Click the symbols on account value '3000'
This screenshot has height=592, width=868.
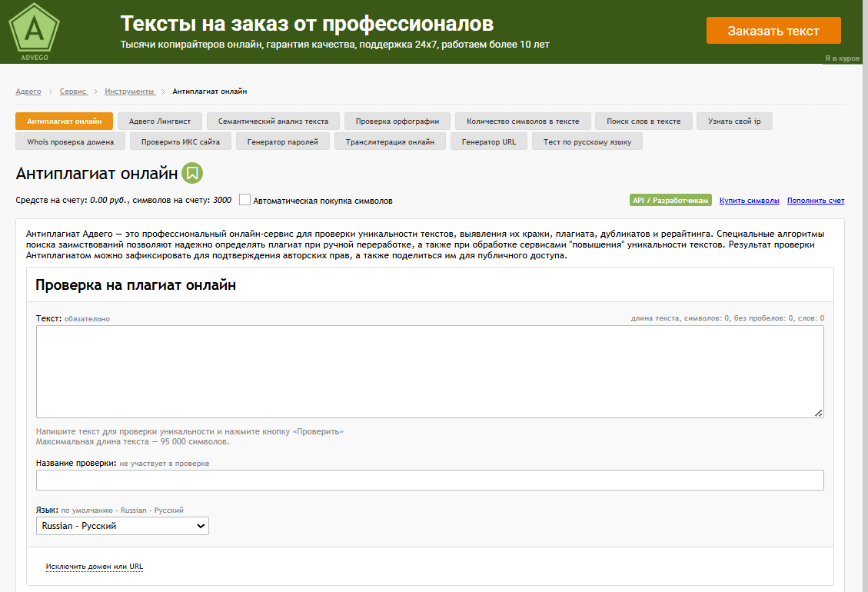pyautogui.click(x=222, y=201)
